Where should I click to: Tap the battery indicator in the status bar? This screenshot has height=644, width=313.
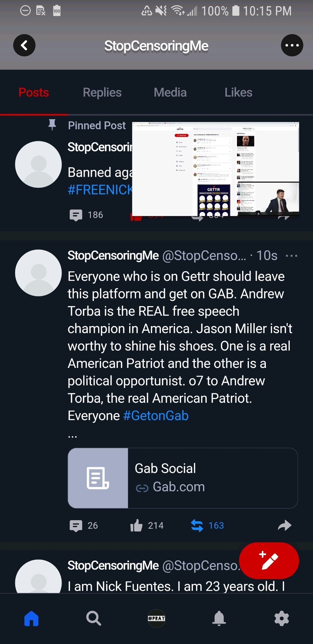235,10
